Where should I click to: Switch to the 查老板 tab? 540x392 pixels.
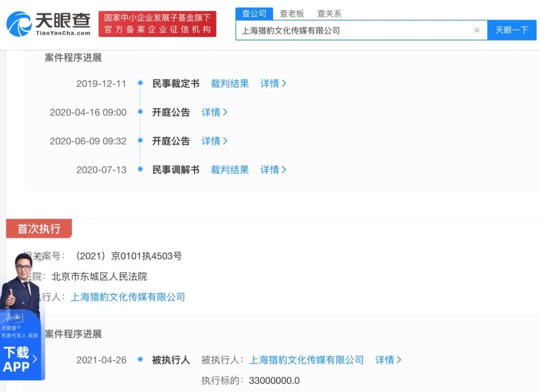(x=291, y=13)
